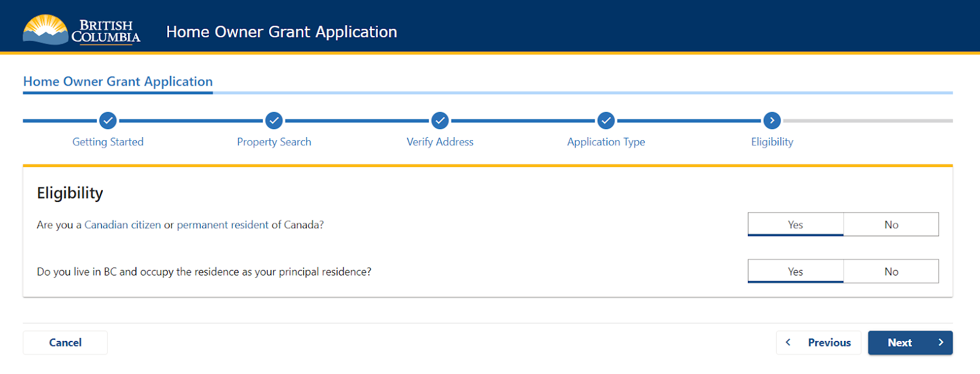The image size is (980, 374).
Task: Click the Eligibility step label
Action: click(772, 142)
